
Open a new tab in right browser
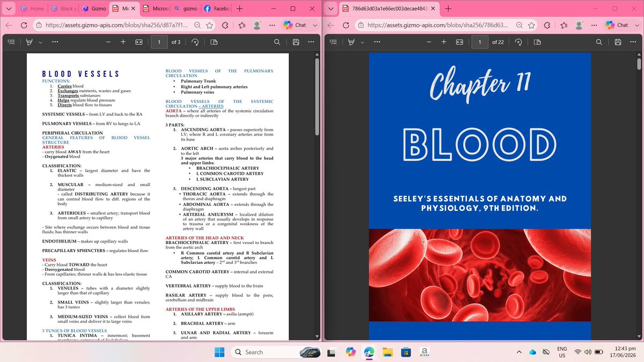448,9
